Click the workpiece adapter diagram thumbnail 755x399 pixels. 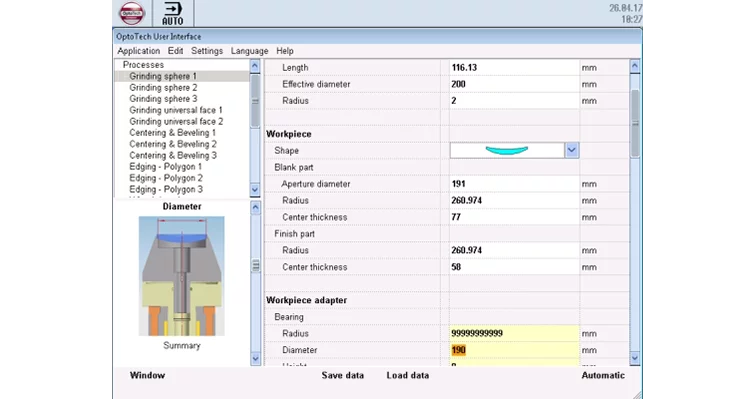point(182,276)
